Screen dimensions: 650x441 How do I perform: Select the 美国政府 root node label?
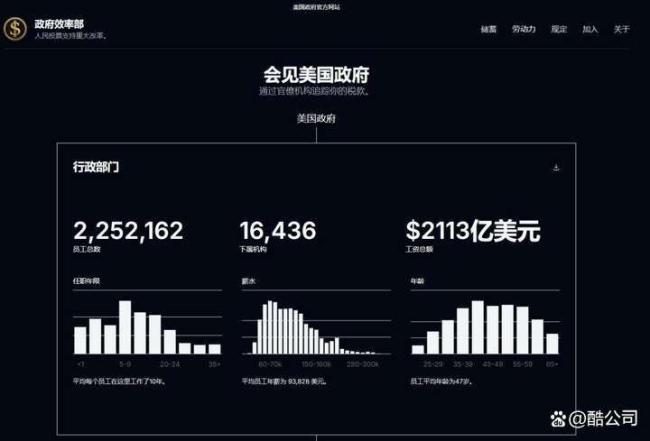click(x=316, y=119)
